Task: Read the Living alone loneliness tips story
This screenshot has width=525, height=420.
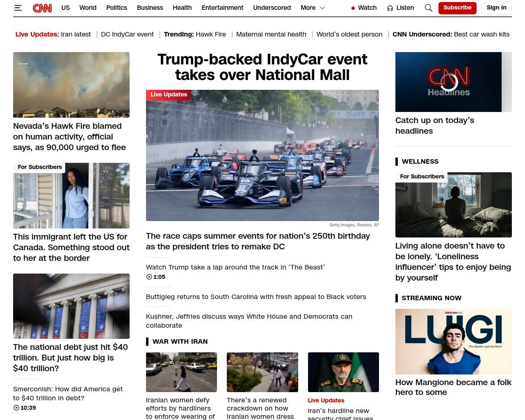Action: (x=453, y=262)
